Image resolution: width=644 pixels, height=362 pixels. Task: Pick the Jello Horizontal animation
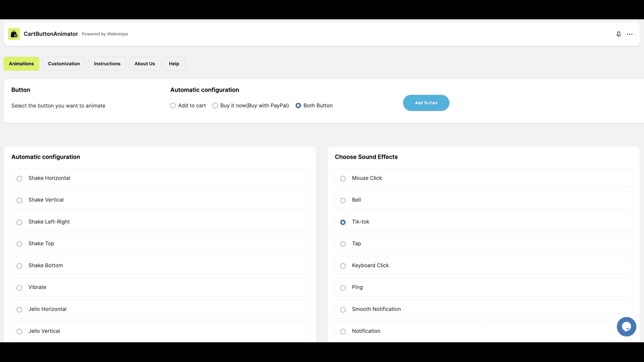[x=19, y=310]
